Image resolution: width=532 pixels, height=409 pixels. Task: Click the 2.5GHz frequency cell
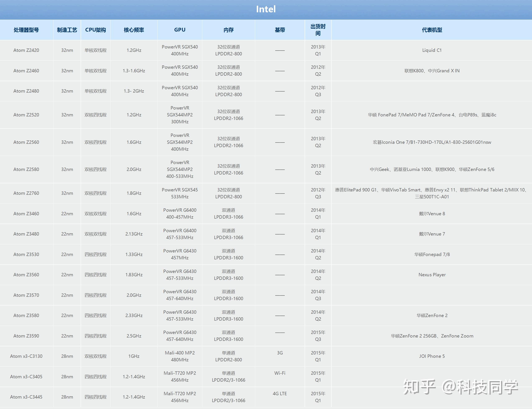tap(134, 336)
